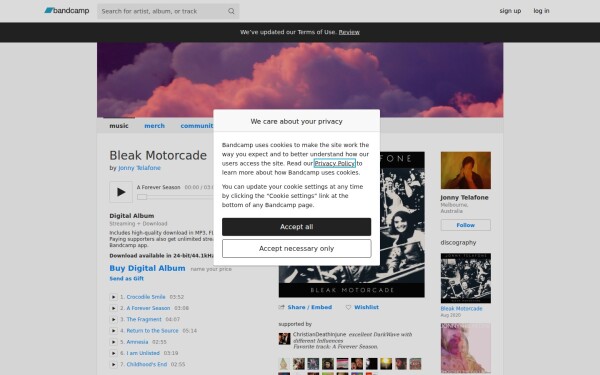The height and width of the screenshot is (375, 600).
Task: Click Send as Gift
Action: [x=127, y=279]
